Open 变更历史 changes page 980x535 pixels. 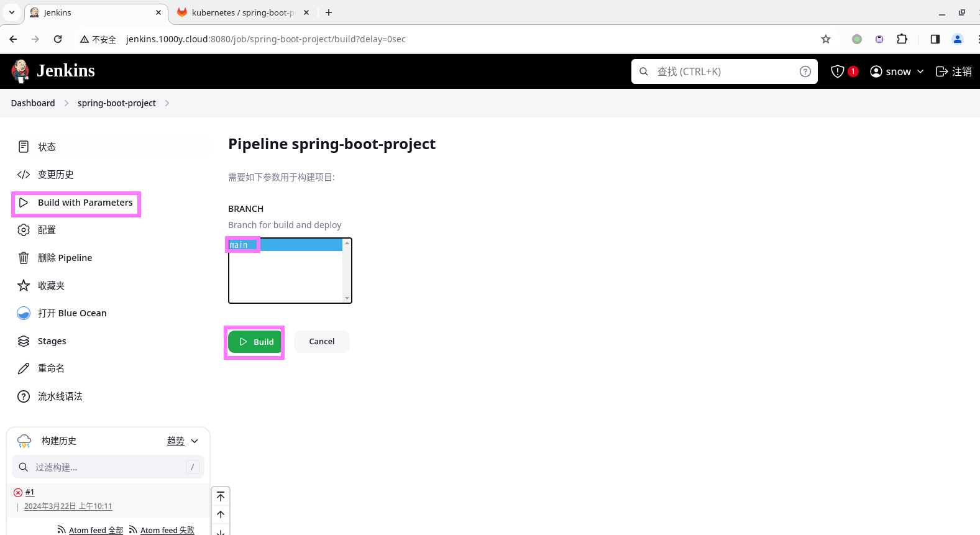click(x=46, y=175)
